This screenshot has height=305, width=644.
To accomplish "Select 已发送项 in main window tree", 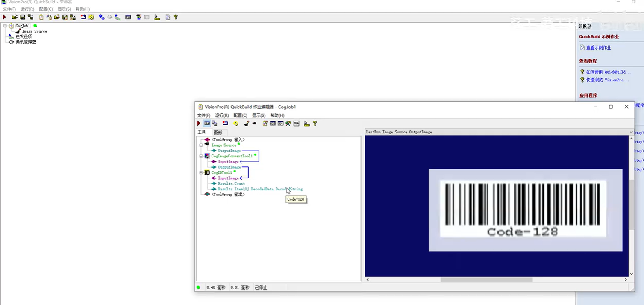I will [24, 37].
